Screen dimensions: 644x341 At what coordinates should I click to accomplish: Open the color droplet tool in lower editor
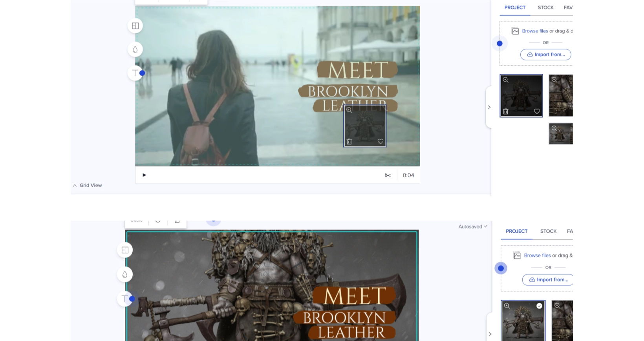coord(125,274)
